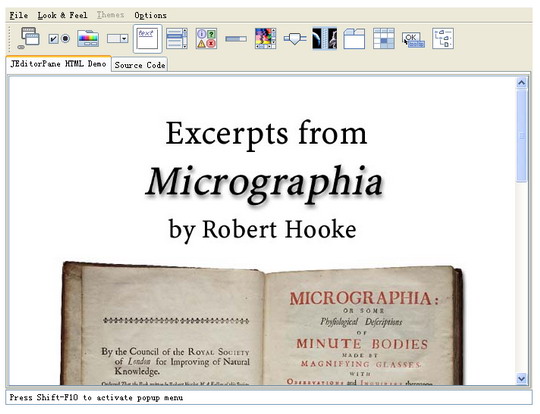
Task: Switch to the JEditorPane HTML Demo tab
Action: [x=58, y=64]
